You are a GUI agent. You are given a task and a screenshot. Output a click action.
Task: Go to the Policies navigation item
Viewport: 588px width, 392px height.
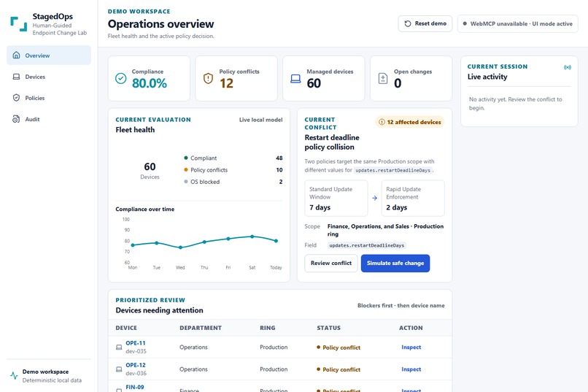(x=49, y=98)
